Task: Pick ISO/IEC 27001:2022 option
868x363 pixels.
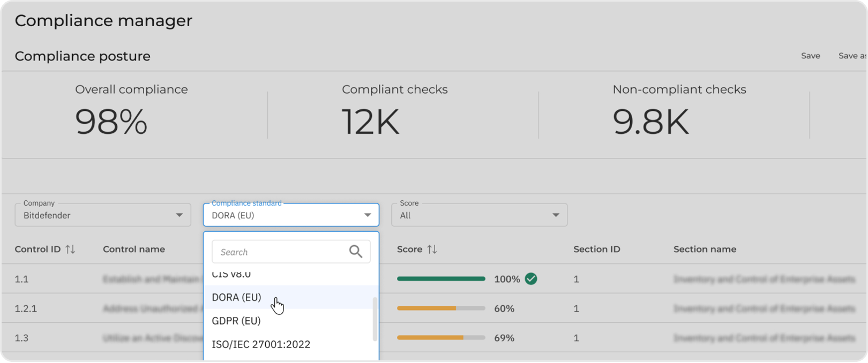Action: pos(261,344)
